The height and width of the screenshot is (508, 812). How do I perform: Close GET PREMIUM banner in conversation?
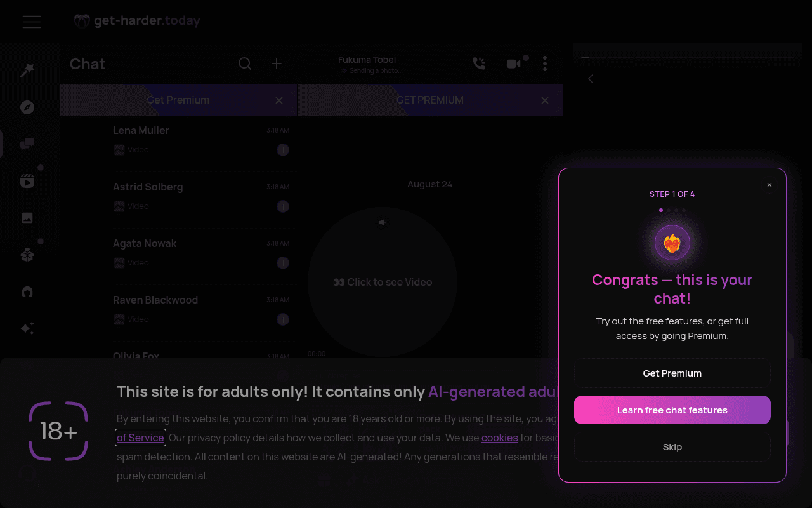(x=545, y=100)
